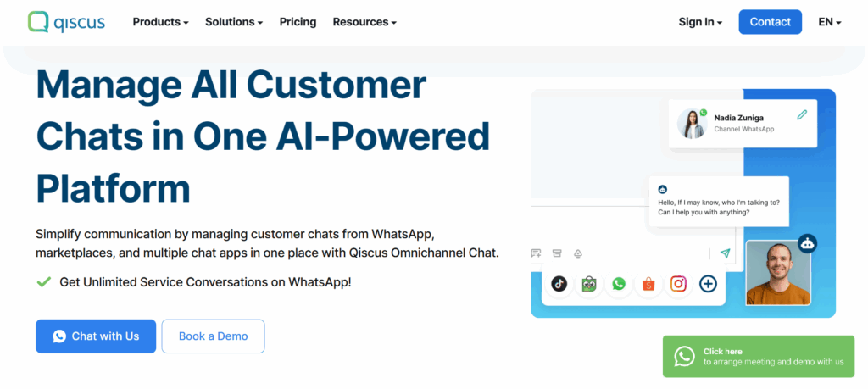Go to the Pricing menu item

tap(298, 22)
